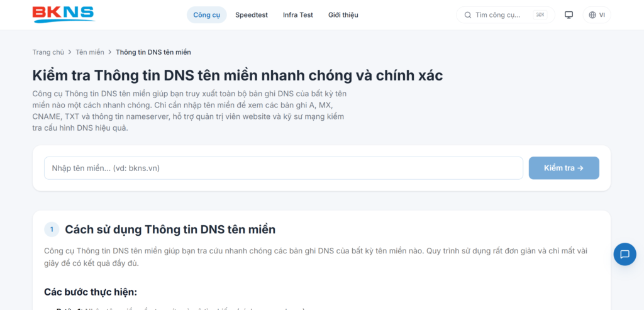
Task: Click the ⌘K shortcut badge
Action: pos(540,15)
